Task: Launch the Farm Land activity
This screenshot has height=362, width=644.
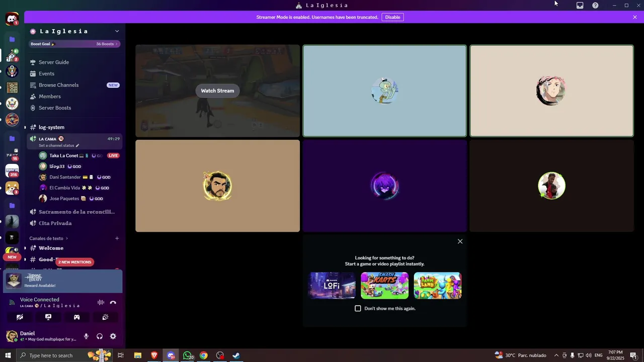Action: coord(438,286)
